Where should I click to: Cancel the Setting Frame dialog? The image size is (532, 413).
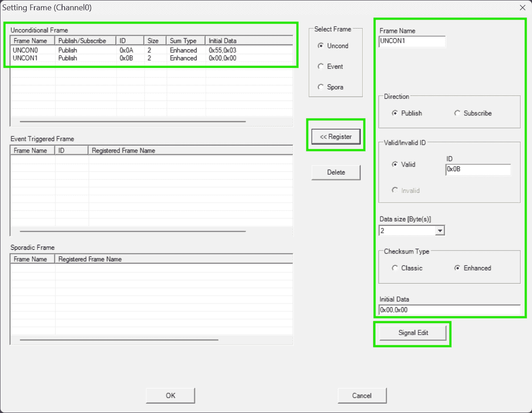[362, 395]
